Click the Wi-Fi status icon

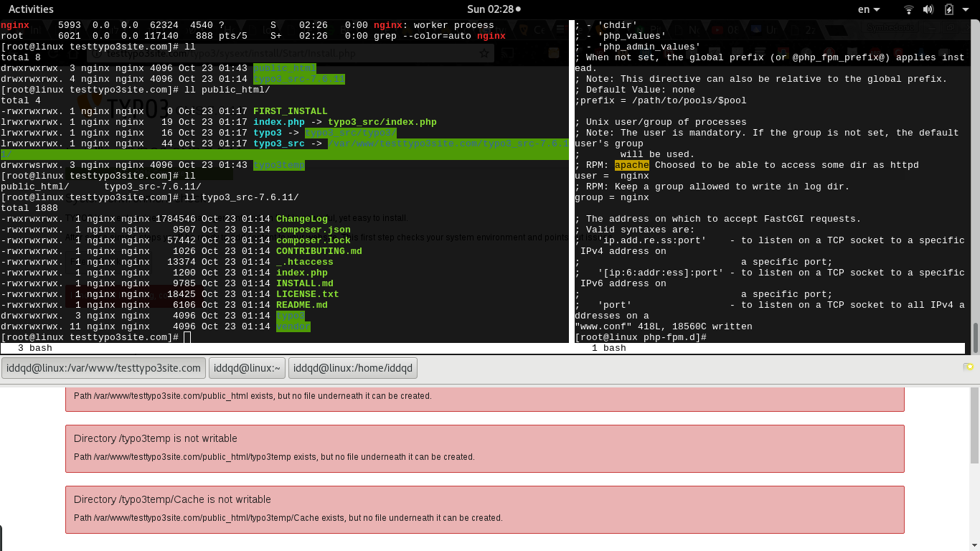click(x=909, y=9)
